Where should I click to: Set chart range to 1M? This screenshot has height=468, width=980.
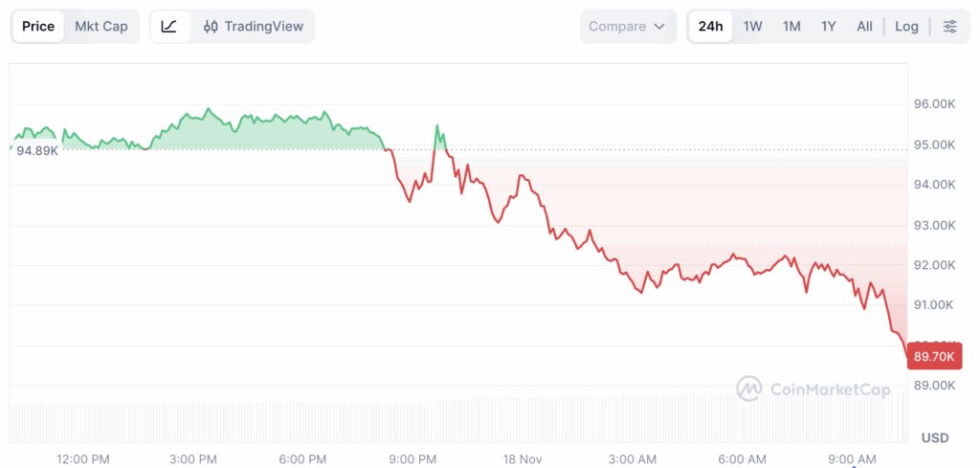pos(791,27)
